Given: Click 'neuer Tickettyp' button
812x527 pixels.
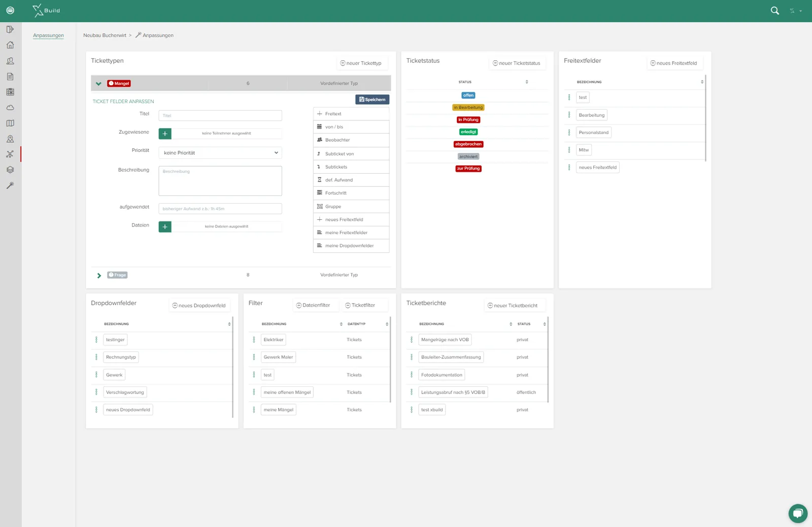Looking at the screenshot, I should (x=361, y=63).
